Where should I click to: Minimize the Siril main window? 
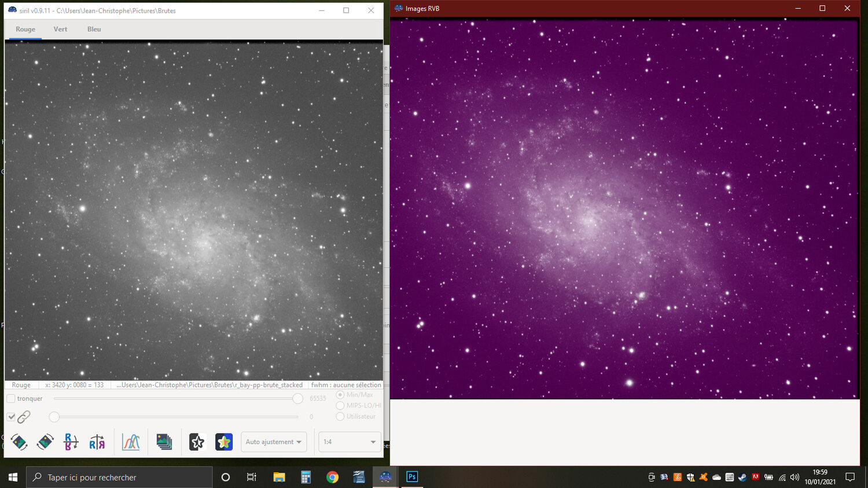tap(322, 10)
